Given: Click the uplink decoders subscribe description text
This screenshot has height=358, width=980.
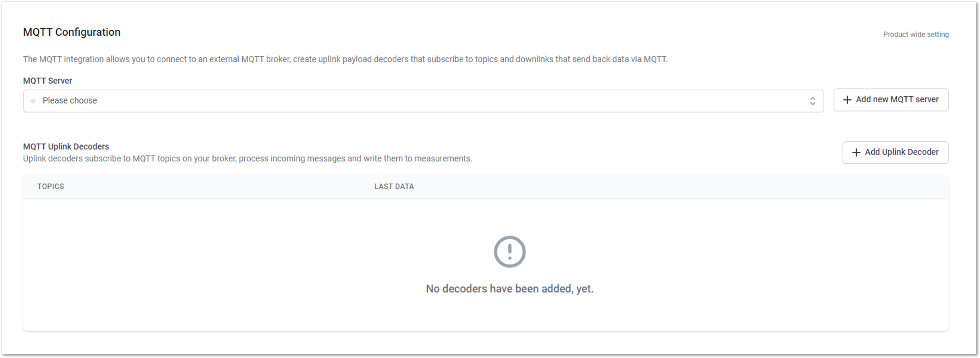Looking at the screenshot, I should coord(248,159).
